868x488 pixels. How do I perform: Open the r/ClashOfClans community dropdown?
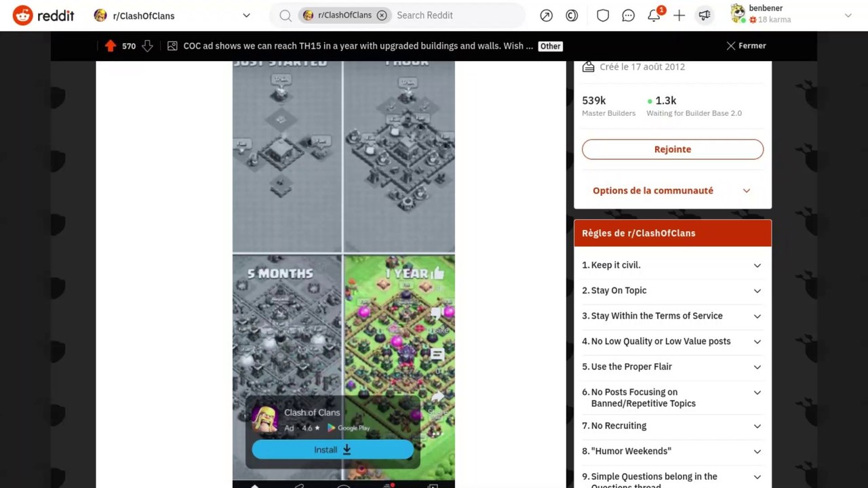coord(172,15)
